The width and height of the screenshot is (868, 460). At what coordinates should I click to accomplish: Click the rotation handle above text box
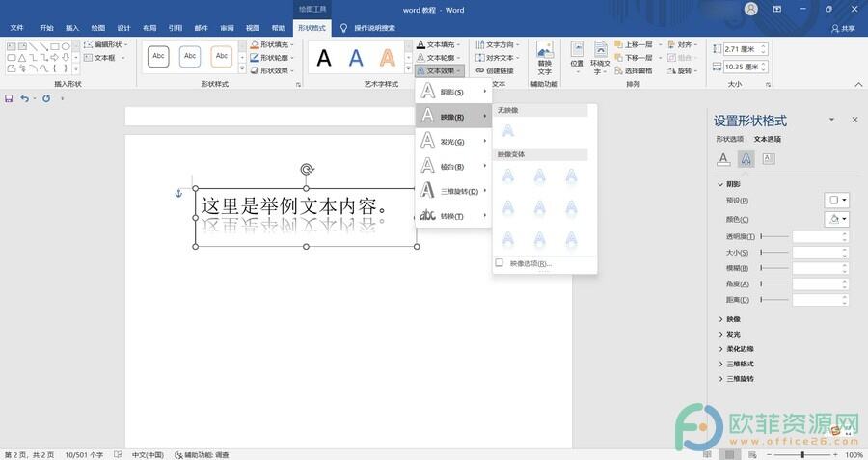point(307,169)
